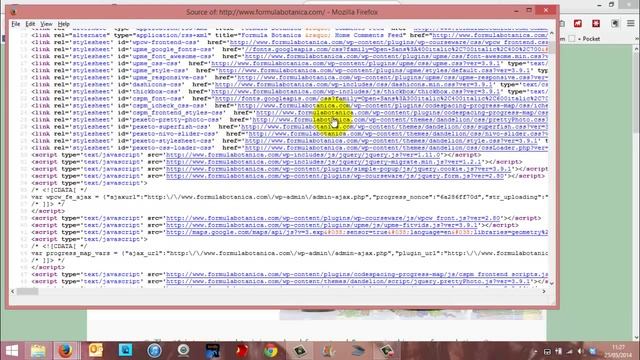Screen dimensions: 640x360
Task: Open the superfish.css stylesheet link
Action: (x=395, y=127)
